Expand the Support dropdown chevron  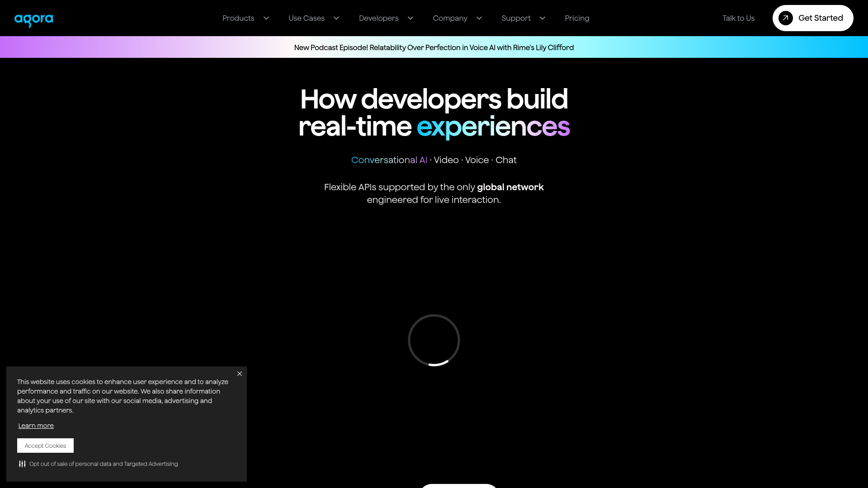[x=542, y=19]
